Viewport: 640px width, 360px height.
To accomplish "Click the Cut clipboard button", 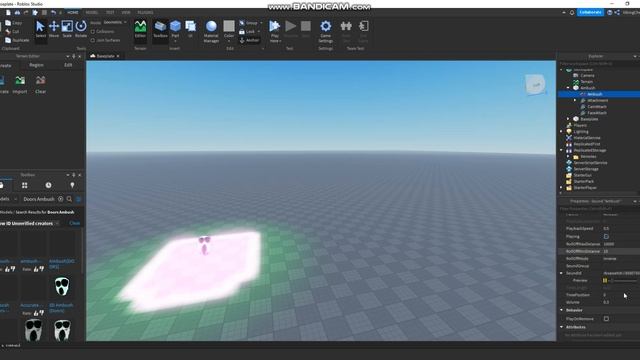I will [x=12, y=31].
